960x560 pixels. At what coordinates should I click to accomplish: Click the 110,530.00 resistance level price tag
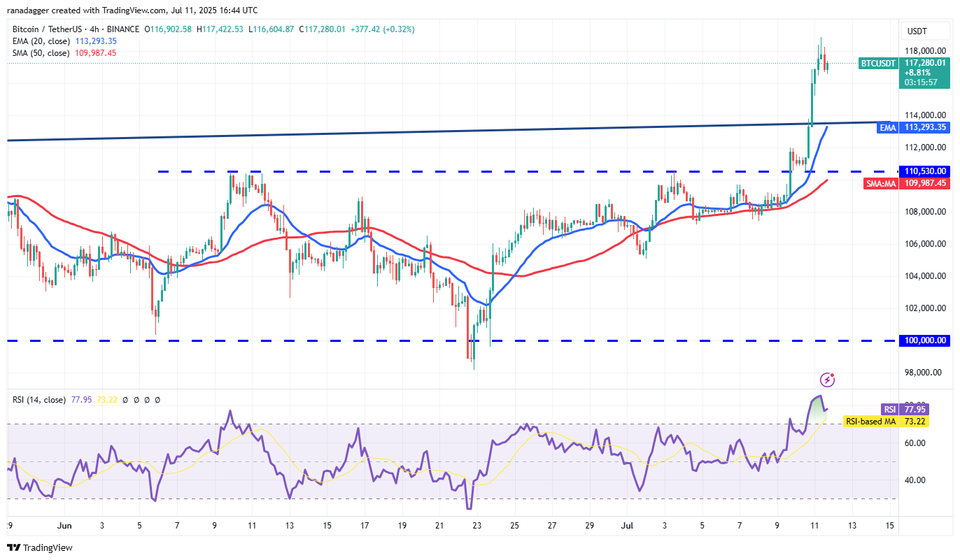925,171
